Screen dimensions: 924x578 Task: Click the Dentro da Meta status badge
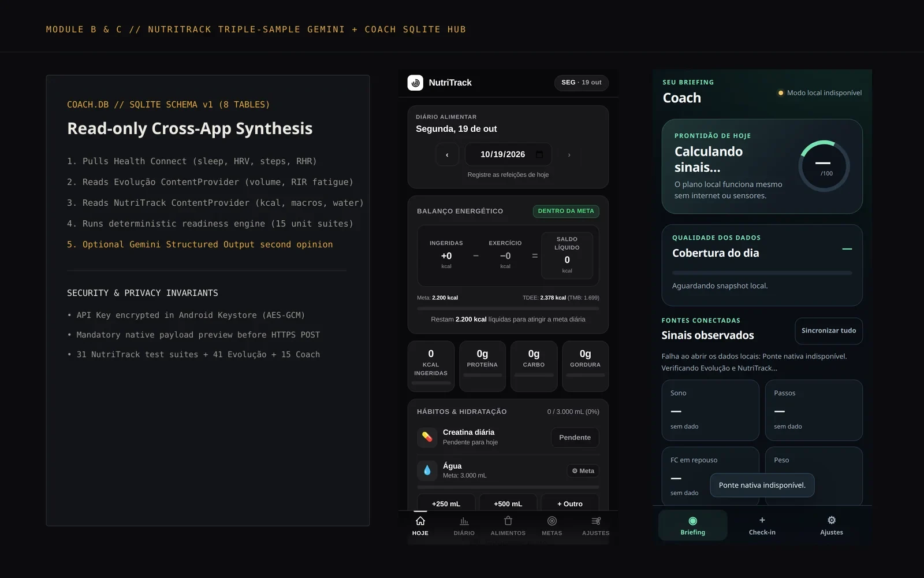coord(566,211)
